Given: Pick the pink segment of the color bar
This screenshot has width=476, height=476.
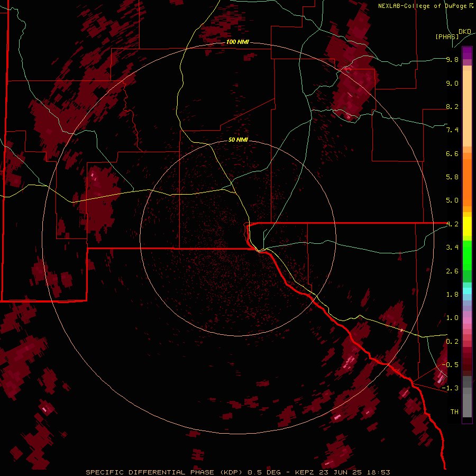Looking at the screenshot, I should [x=467, y=321].
